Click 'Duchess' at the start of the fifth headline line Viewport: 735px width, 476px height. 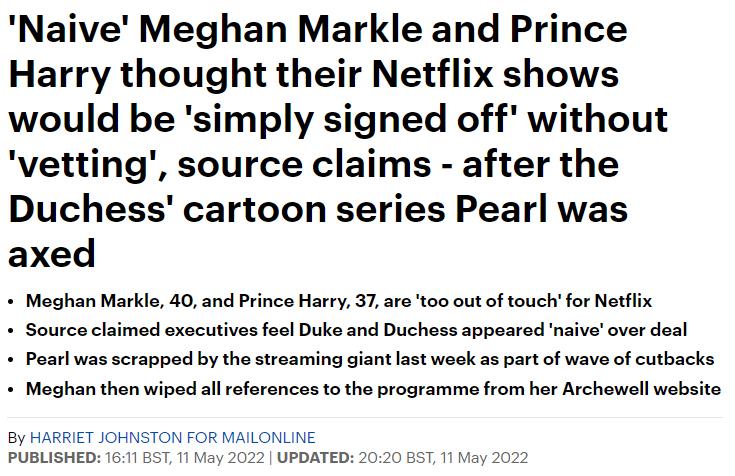click(88, 209)
